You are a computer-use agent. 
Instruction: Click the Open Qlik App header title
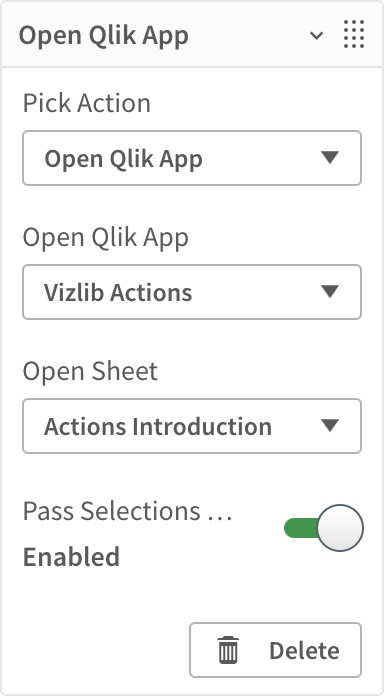tap(103, 36)
